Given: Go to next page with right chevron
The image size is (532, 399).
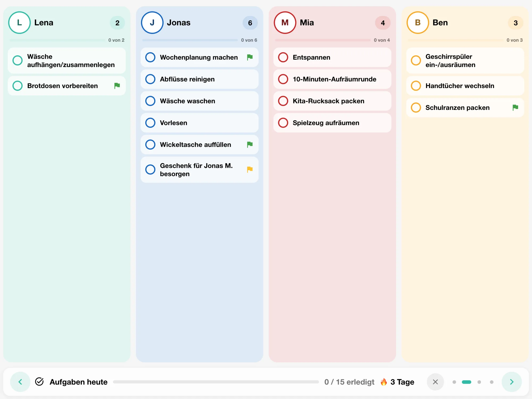Looking at the screenshot, I should (x=512, y=382).
